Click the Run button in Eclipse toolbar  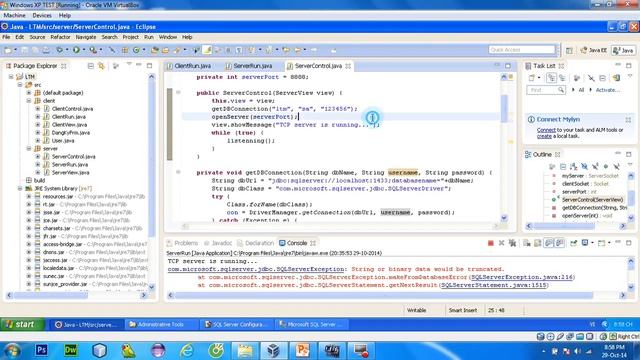click(x=76, y=50)
